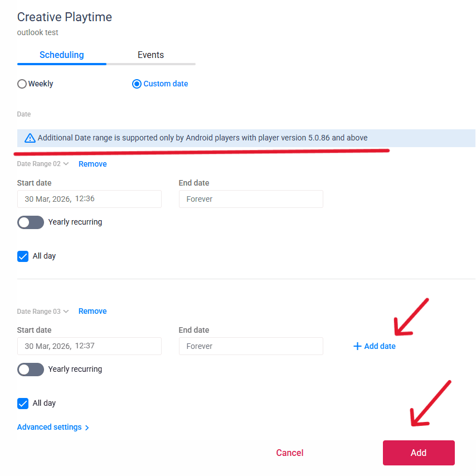
Task: Toggle Yearly recurring for Date Range 03
Action: tap(31, 370)
